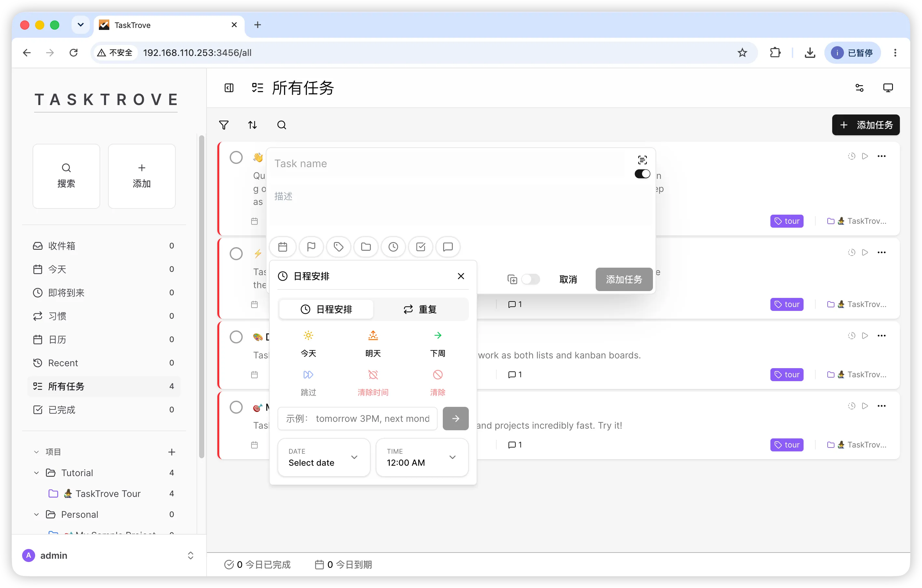
Task: Click the comment bubble icon in task form
Action: pos(448,247)
